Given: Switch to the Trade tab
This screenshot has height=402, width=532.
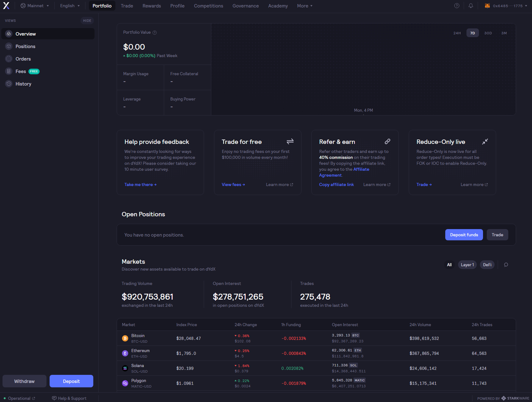Looking at the screenshot, I should coord(127,6).
